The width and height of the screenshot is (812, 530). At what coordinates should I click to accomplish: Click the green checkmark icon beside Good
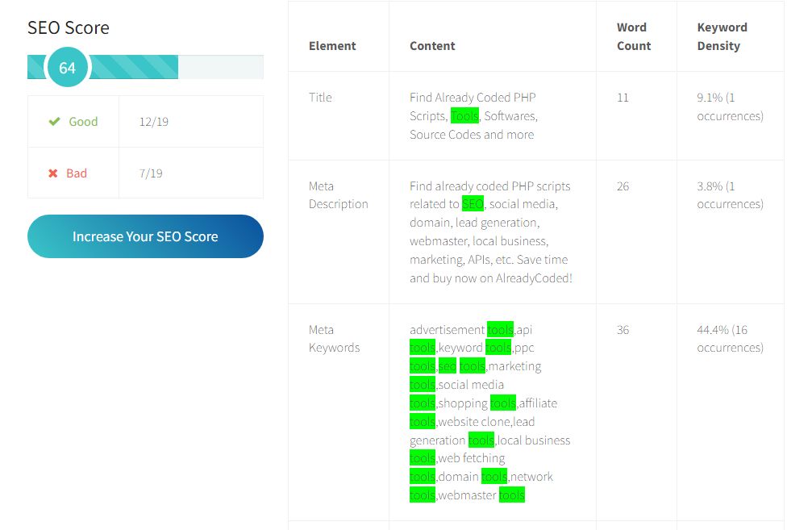point(54,122)
